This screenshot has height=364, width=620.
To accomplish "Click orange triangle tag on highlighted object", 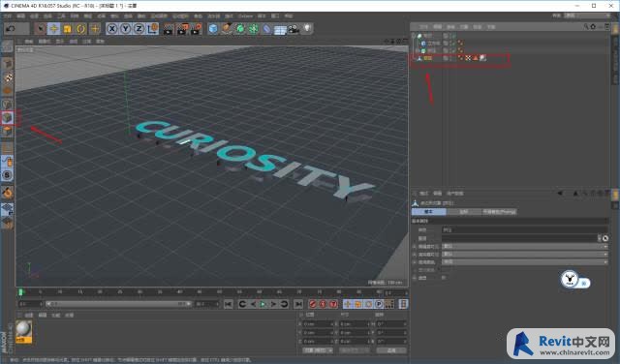I will [476, 58].
